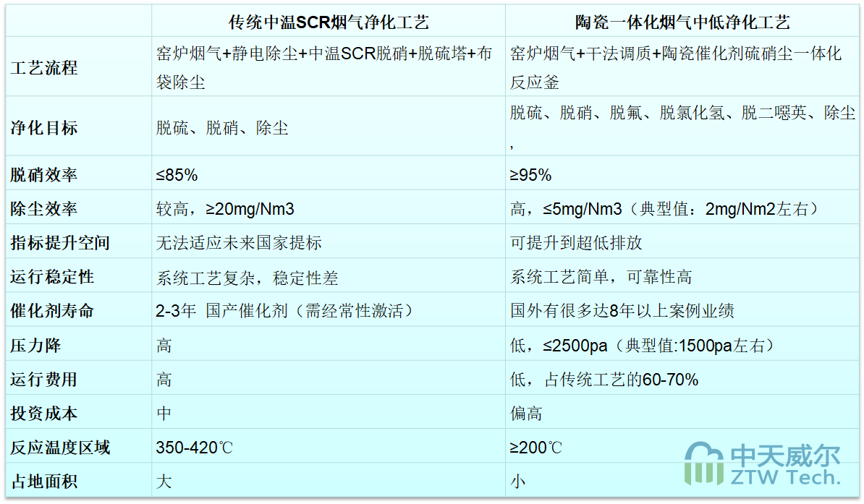Select the row label 占地面积
Screen dimensions: 864x504
point(44,482)
